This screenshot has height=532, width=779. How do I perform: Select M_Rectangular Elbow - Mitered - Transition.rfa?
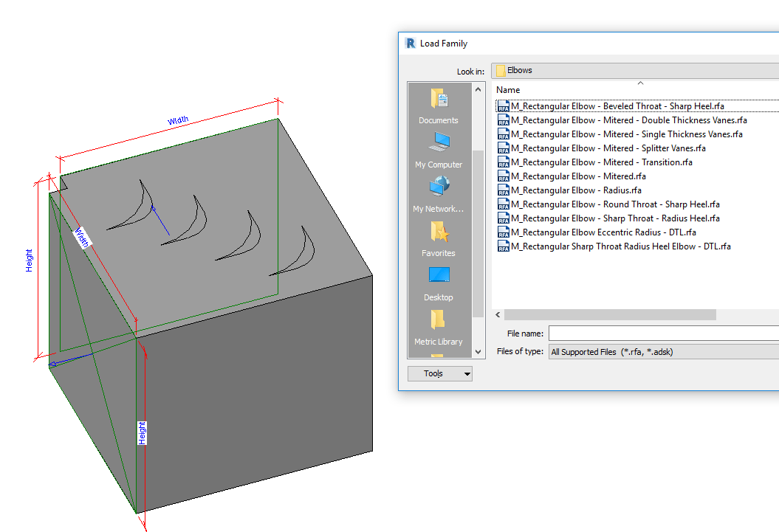[602, 162]
